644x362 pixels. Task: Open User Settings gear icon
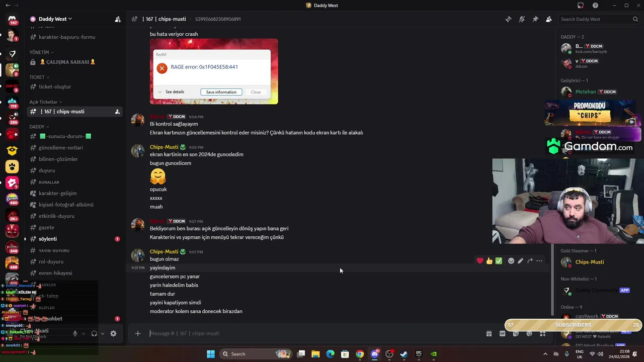pos(113,333)
